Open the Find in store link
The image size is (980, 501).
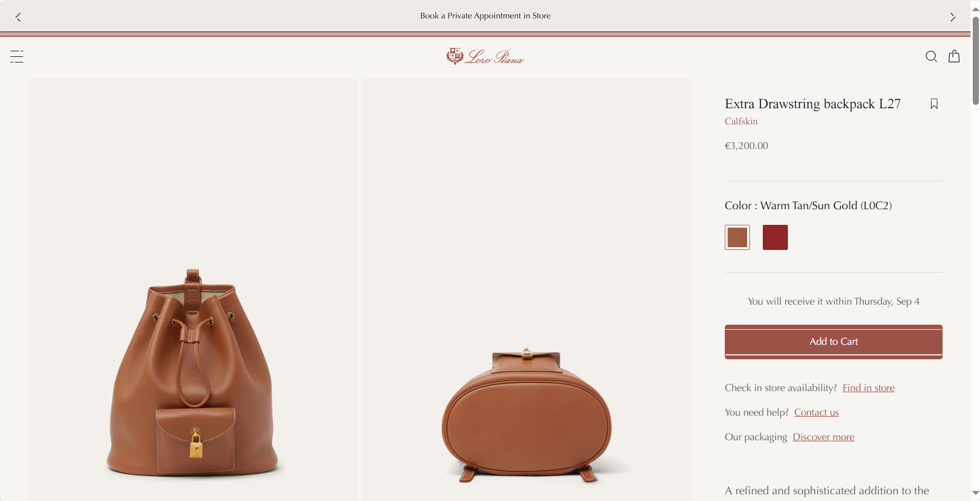tap(868, 388)
